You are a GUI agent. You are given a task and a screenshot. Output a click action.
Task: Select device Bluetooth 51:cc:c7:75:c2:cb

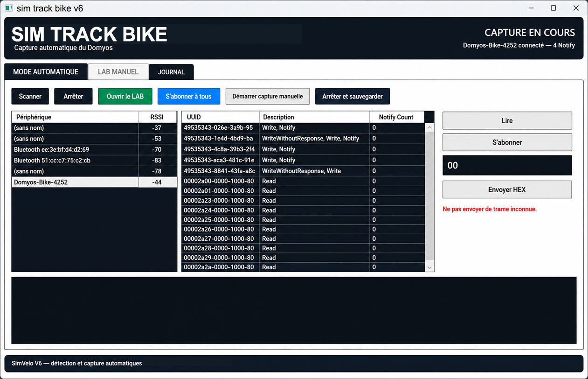coord(94,160)
